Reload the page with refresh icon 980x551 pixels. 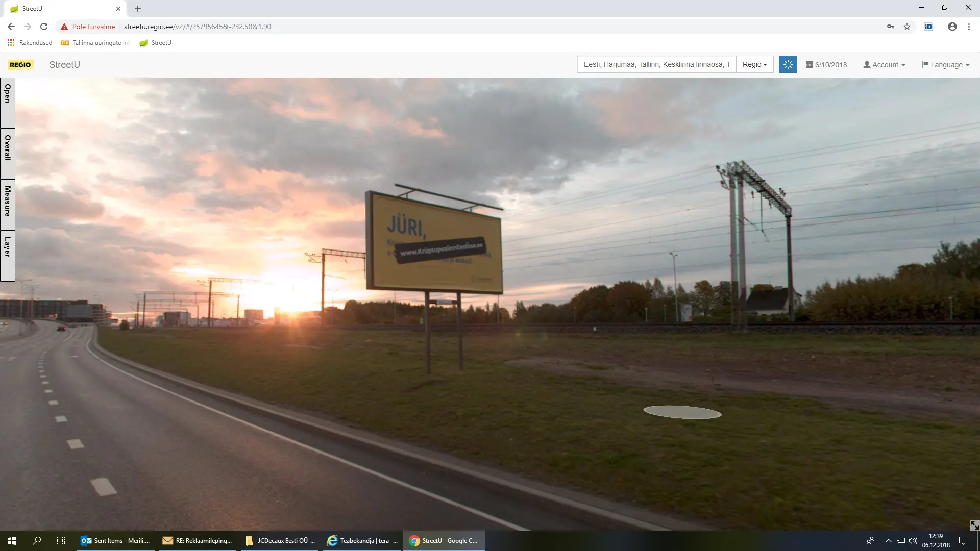click(x=44, y=27)
